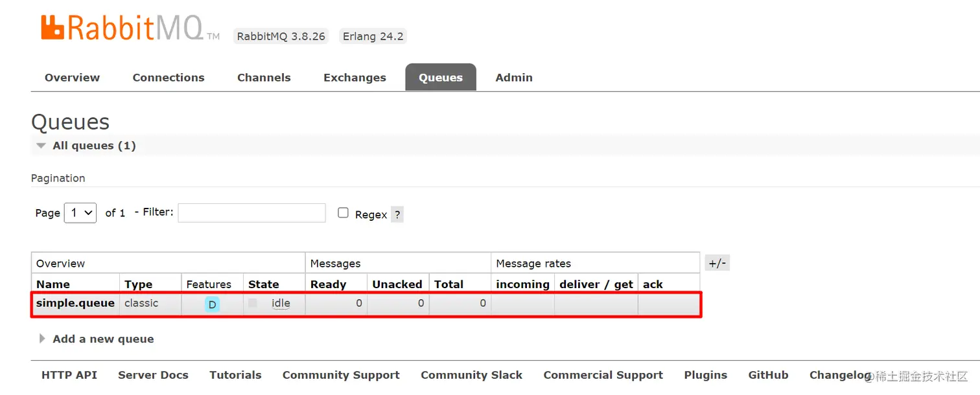Screen dimensions: 980x395
Task: Click the Filter text input field
Action: point(251,212)
